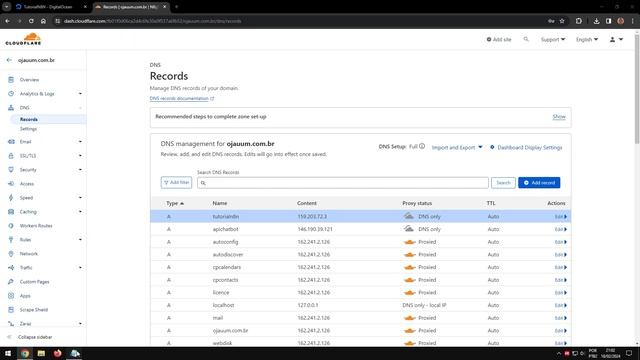Reload the page in browser
Screen dimensions: 640x360
[31, 21]
